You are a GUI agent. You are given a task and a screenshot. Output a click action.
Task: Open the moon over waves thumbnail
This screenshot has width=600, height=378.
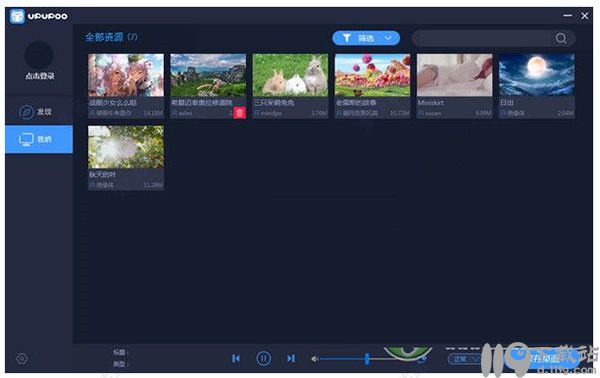(x=537, y=75)
